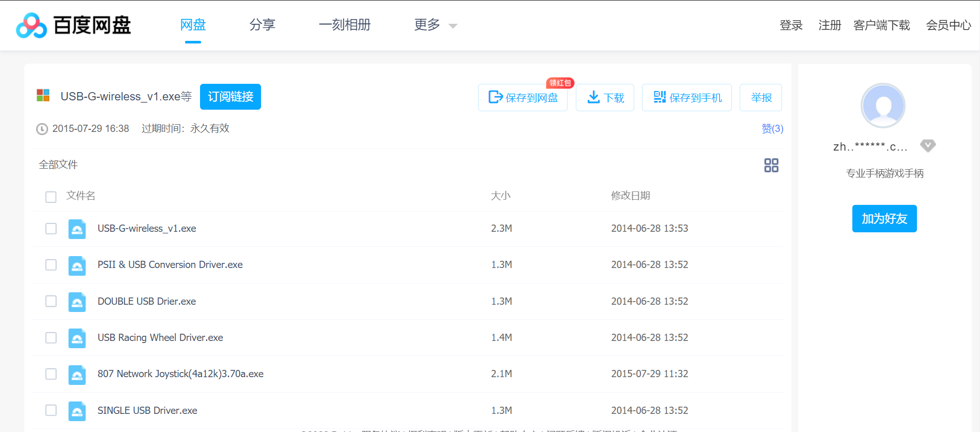Viewport: 980px width, 432px height.
Task: Click the file icon for DOUBLE USB Drier.exe
Action: click(x=77, y=302)
